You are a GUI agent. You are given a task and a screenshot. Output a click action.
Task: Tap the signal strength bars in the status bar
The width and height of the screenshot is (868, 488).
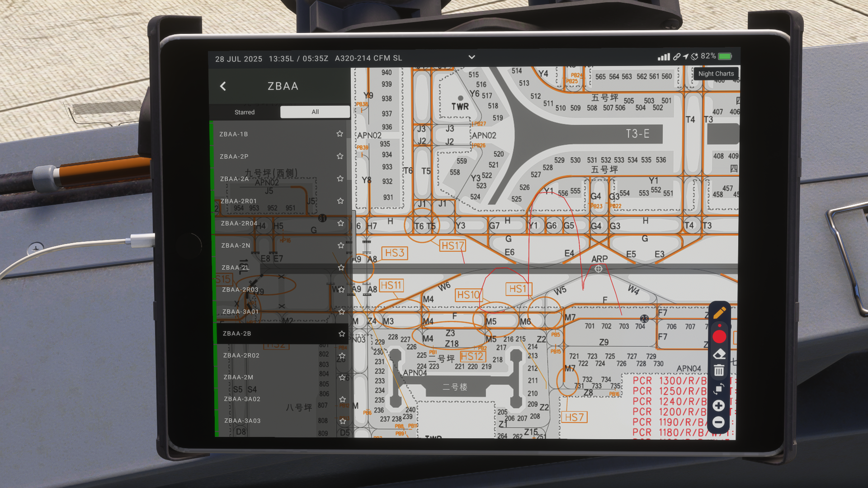[x=664, y=56]
